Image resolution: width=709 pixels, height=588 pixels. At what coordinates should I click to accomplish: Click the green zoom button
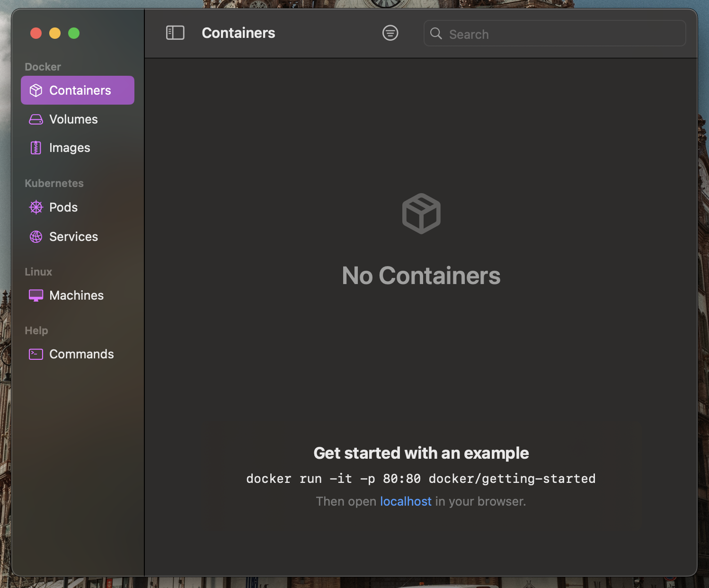(x=74, y=33)
